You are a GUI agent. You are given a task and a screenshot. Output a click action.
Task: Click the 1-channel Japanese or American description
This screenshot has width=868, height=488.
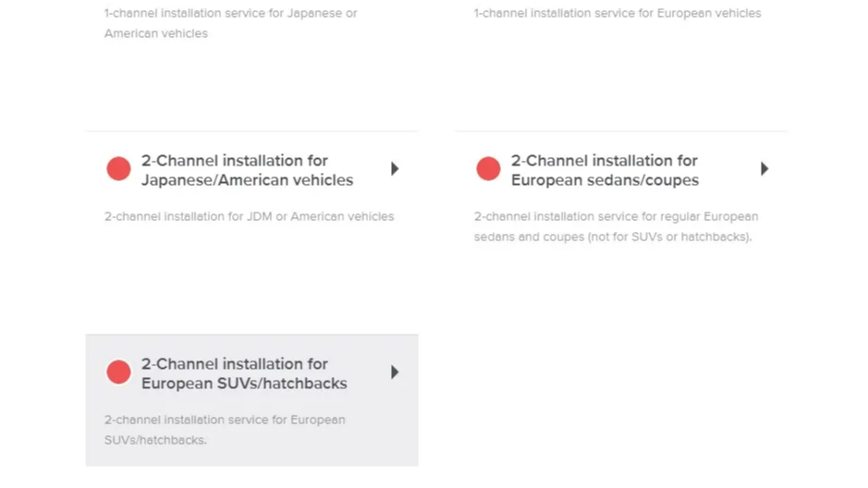pos(231,23)
